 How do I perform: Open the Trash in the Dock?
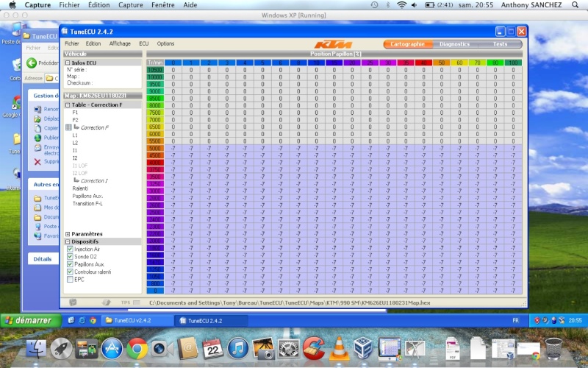pos(553,348)
